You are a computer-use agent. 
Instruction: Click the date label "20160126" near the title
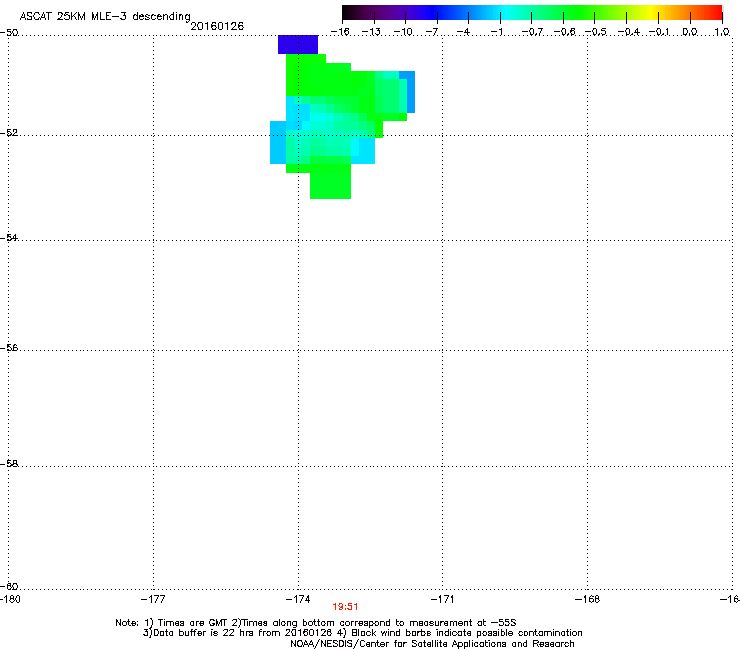point(217,26)
